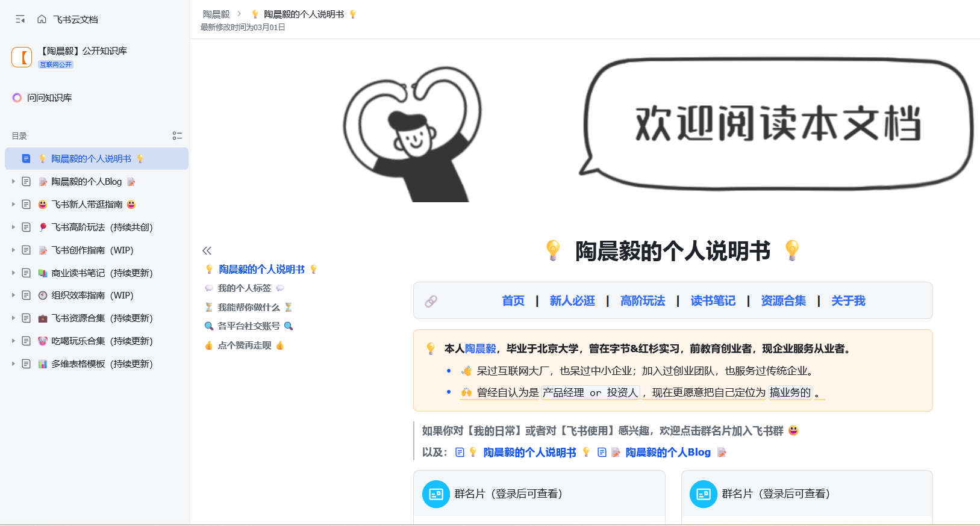The height and width of the screenshot is (526, 980).
Task: Click the document icon beside 飞书新人带逛指南
Action: click(x=26, y=205)
